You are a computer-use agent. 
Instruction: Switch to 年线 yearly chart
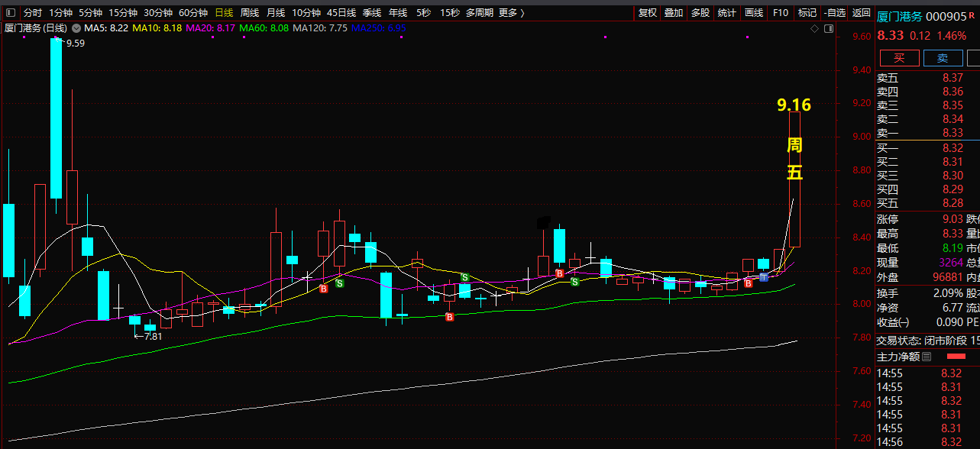398,13
